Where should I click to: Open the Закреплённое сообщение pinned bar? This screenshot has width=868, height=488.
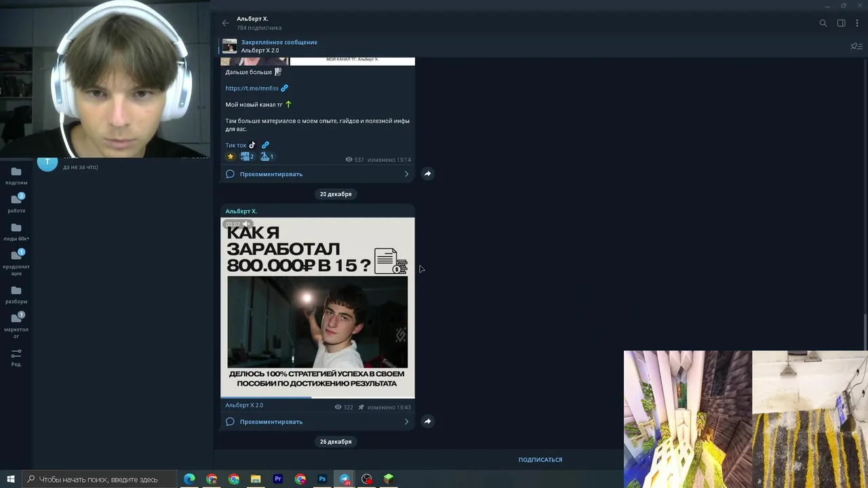(536, 46)
